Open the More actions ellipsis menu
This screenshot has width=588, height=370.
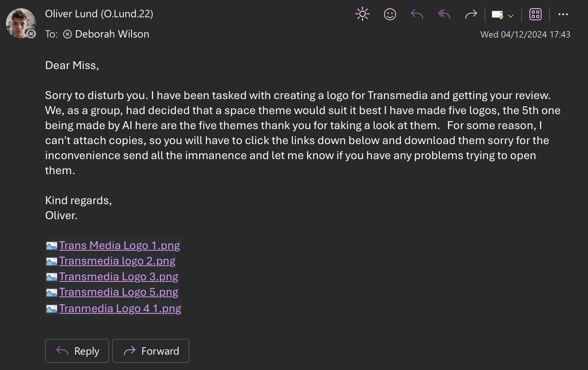pyautogui.click(x=563, y=14)
